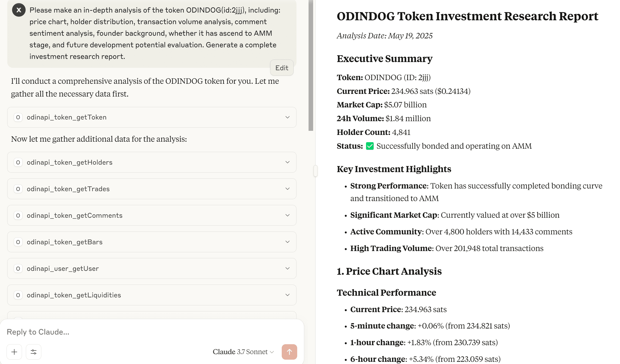Click the getComments tool icon
620x364 pixels.
pos(18,215)
